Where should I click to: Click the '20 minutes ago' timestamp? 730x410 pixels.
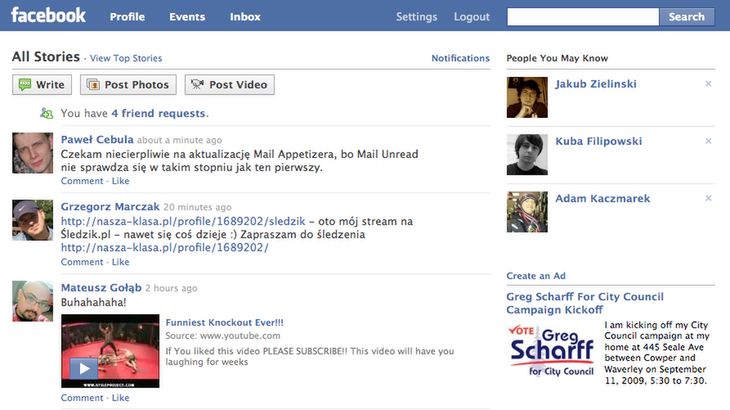point(197,207)
